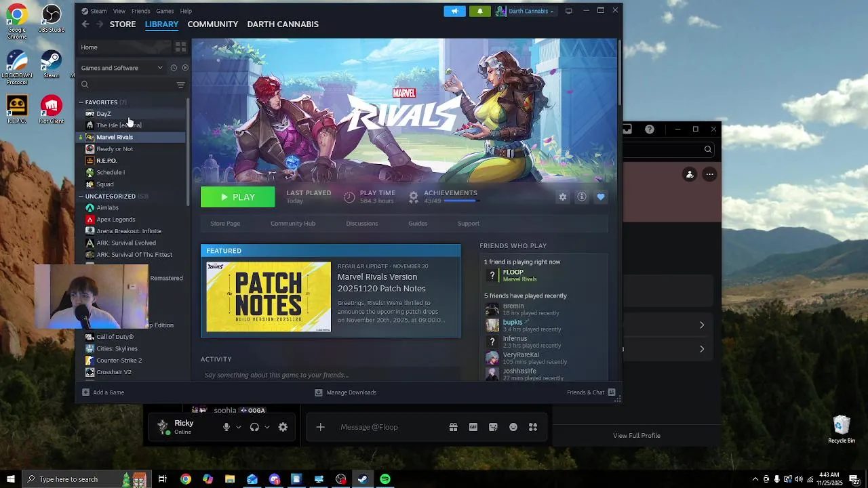Click the Task View taskbar button
The width and height of the screenshot is (868, 488).
(x=163, y=479)
